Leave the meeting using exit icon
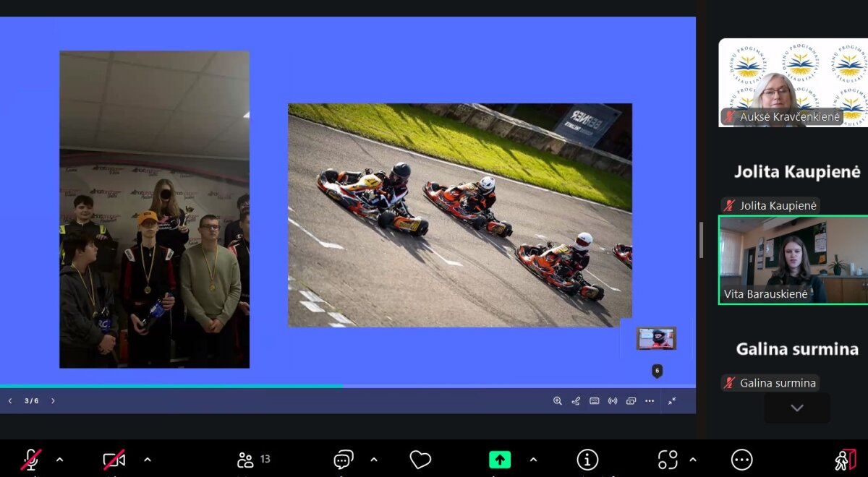Viewport: 868px width, 477px height. tap(845, 460)
